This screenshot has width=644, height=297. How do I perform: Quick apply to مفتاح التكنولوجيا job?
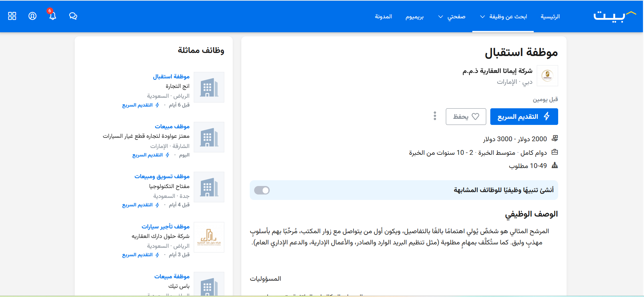[x=140, y=205]
